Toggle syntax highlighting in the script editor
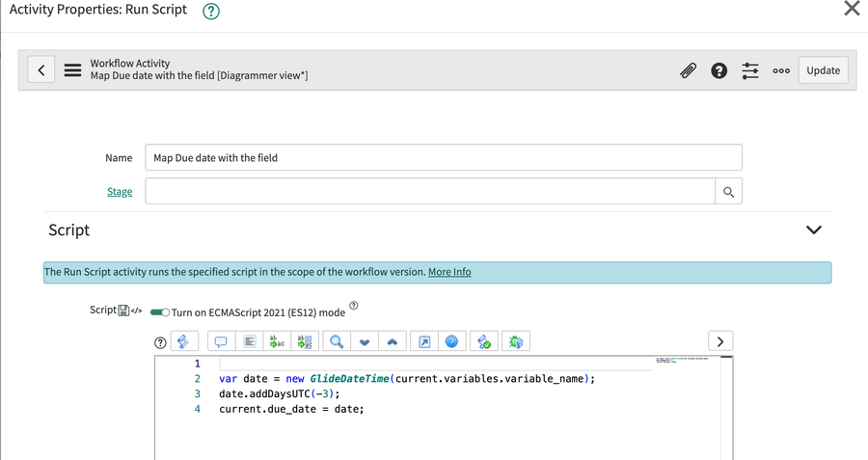 184,341
